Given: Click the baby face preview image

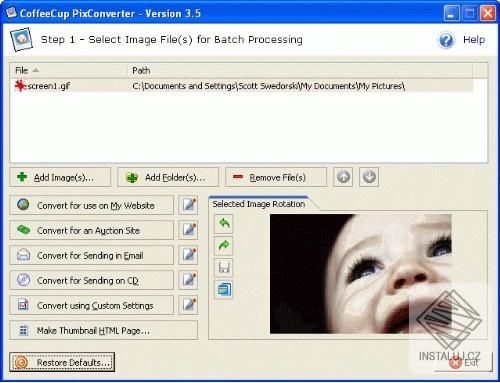Looking at the screenshot, I should coord(361,274).
